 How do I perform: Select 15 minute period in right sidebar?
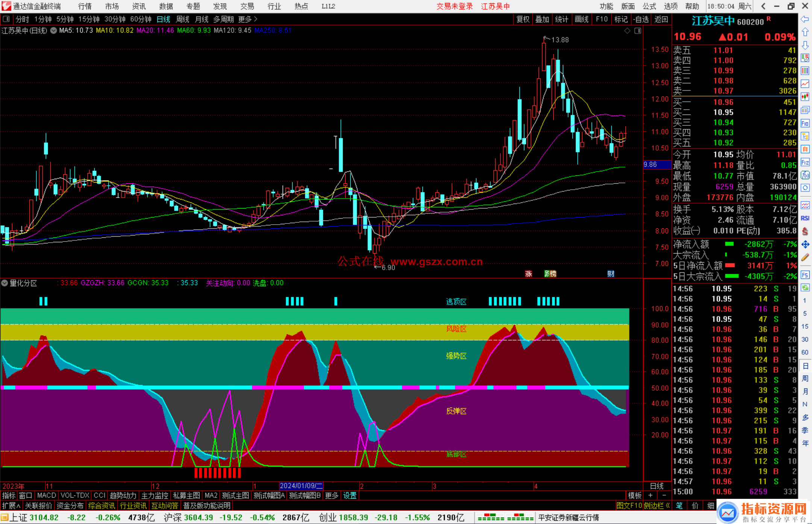coord(805,326)
